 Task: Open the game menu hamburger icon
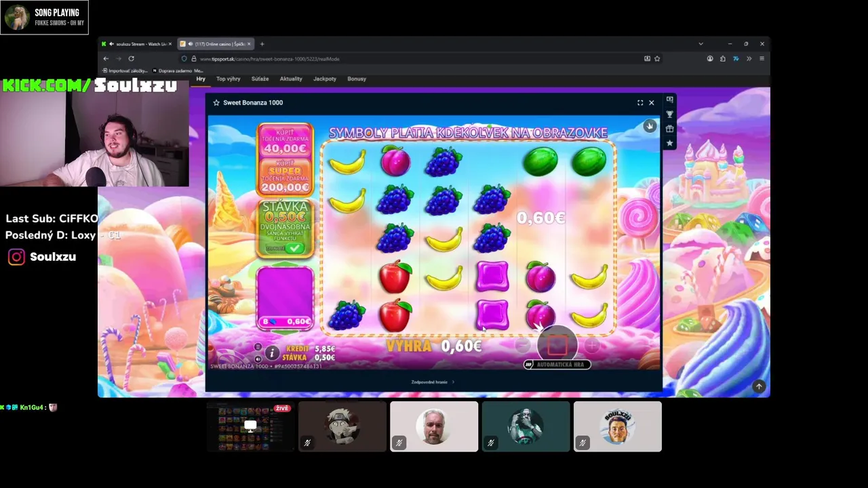pos(258,347)
